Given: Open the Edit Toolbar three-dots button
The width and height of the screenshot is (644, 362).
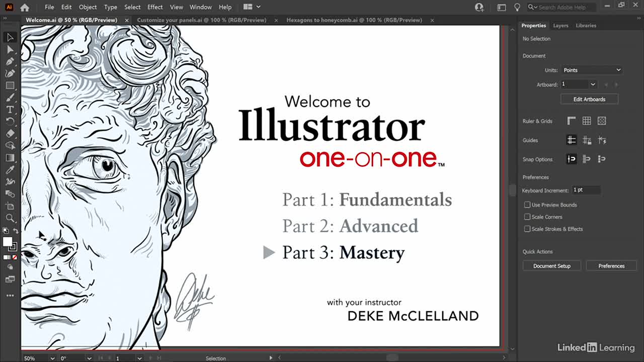Looking at the screenshot, I should [10, 296].
